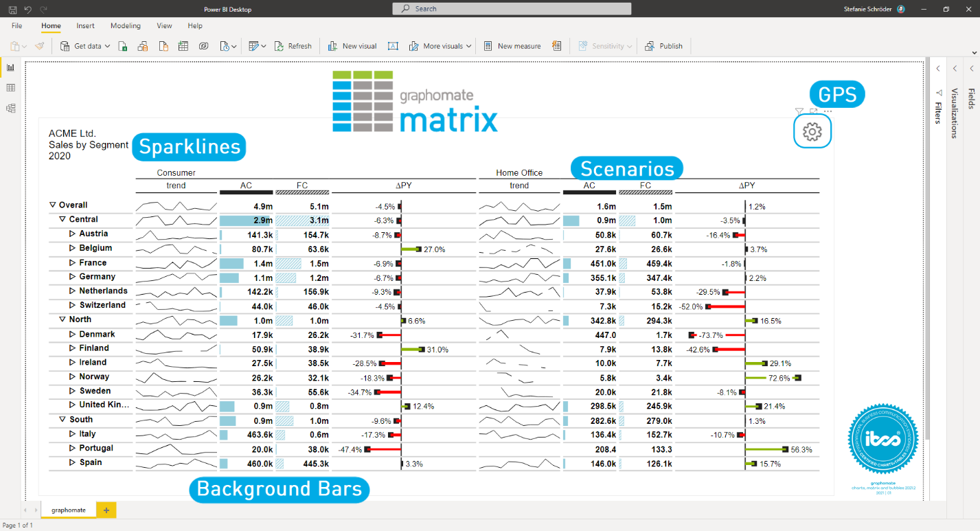980x531 pixels.
Task: Click the visual's filter funnel icon
Action: point(799,111)
